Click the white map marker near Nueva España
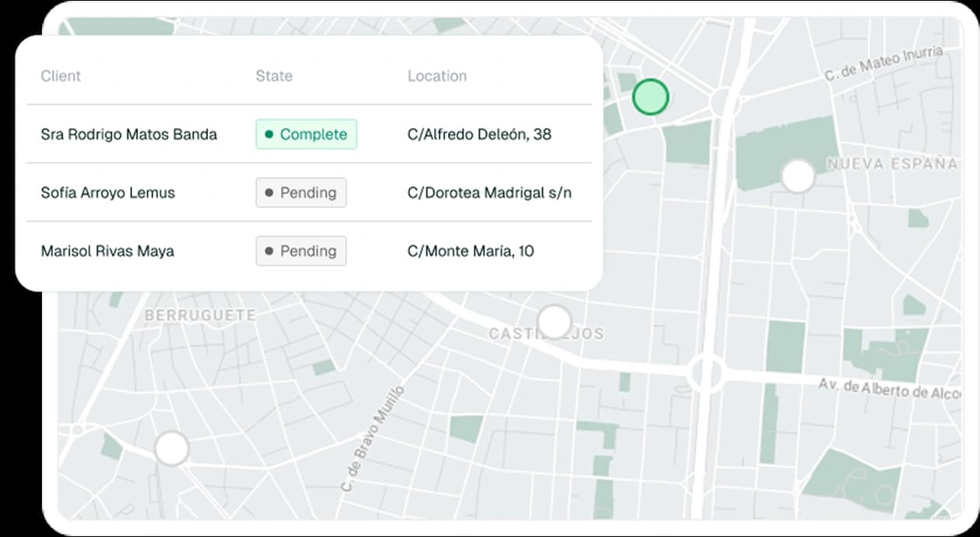This screenshot has height=537, width=980. (x=798, y=176)
